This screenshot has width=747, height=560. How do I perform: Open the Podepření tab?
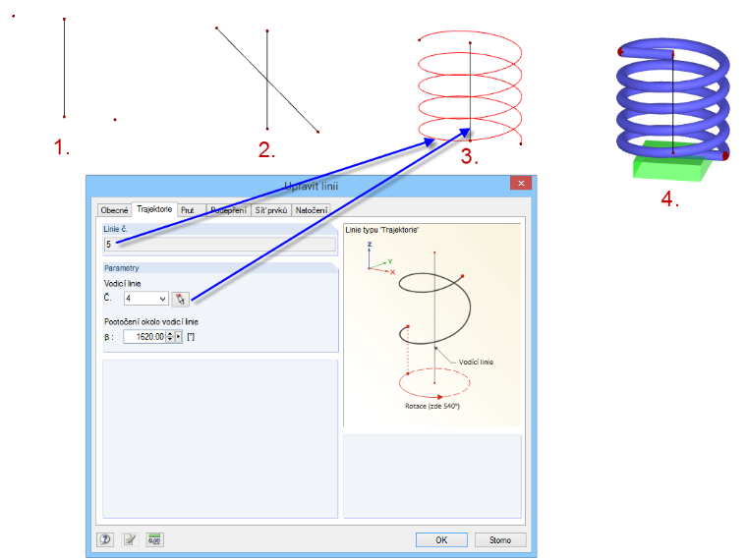pyautogui.click(x=229, y=210)
